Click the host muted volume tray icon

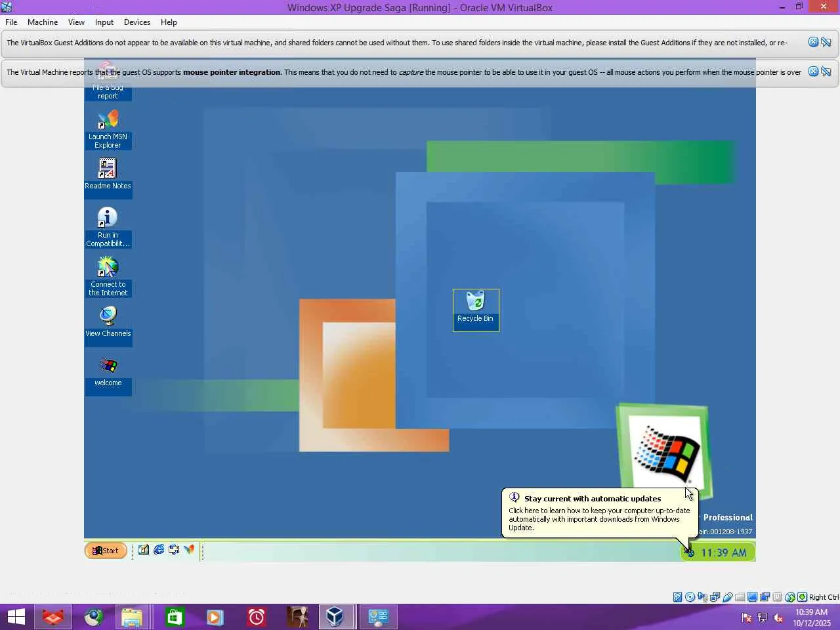[x=778, y=617]
